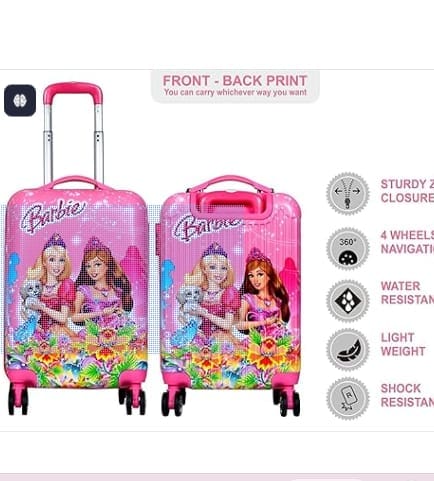Select the right back-view suitcase image
434x481 pixels.
(231, 296)
